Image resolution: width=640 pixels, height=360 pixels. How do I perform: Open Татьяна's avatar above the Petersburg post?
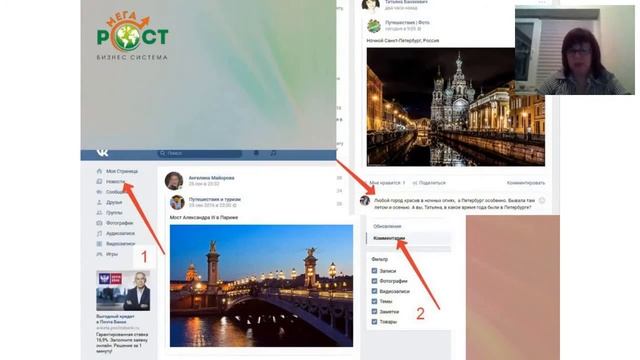371,5
